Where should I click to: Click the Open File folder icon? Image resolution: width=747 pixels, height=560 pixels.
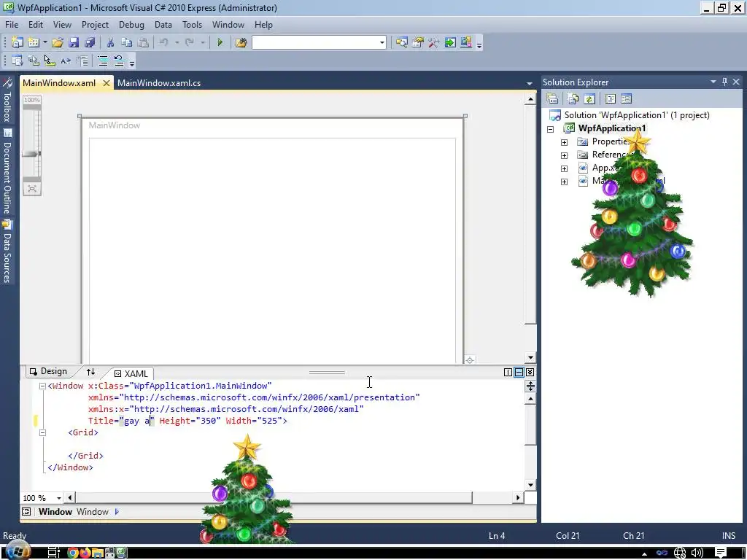tap(57, 42)
